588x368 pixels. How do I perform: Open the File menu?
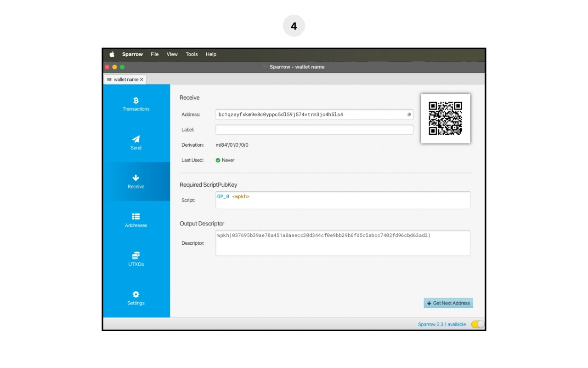pyautogui.click(x=155, y=54)
